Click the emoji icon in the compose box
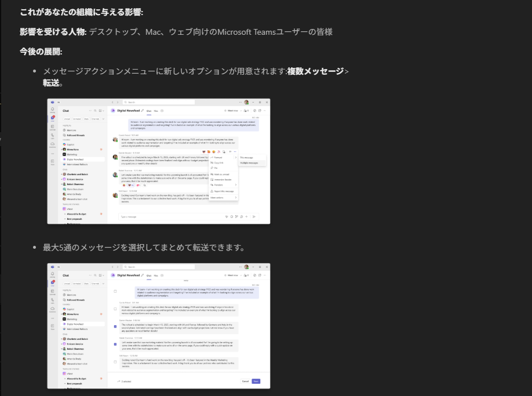Screen dimensions: 532x396 (232, 216)
